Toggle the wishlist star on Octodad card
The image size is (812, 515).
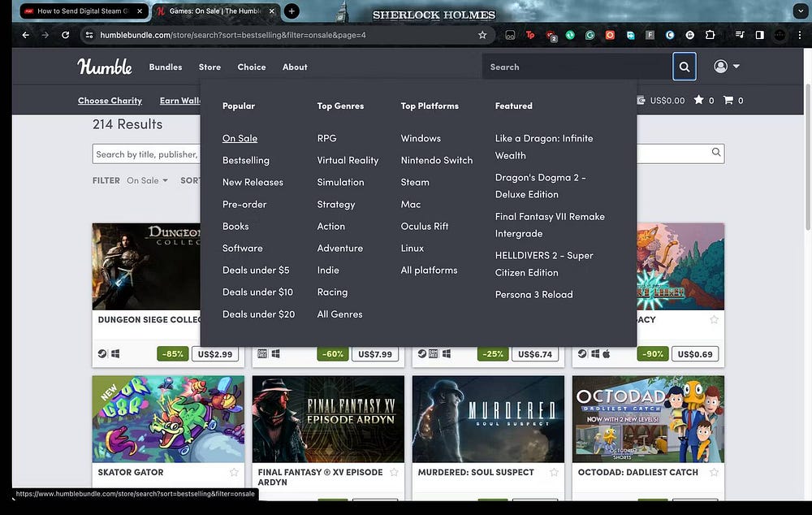click(x=713, y=472)
